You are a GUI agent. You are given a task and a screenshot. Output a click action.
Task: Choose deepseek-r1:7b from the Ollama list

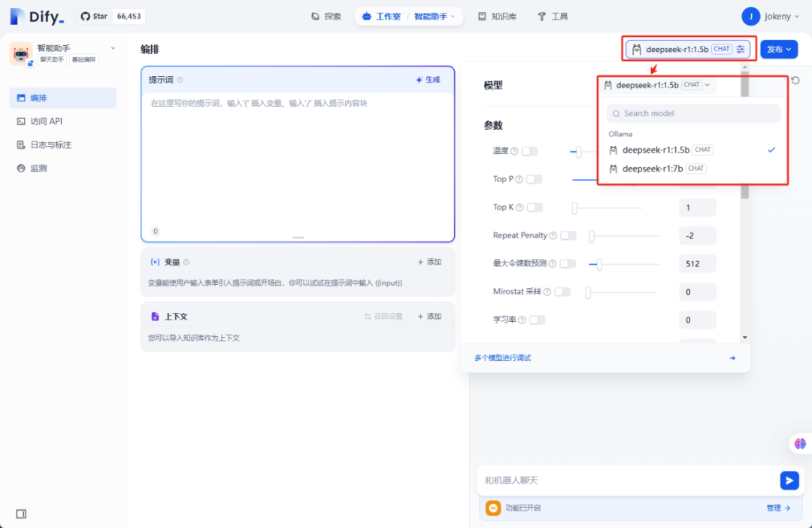692,168
